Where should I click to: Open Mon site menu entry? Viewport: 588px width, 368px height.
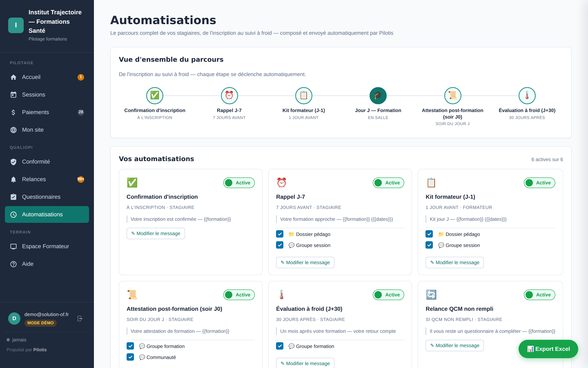(x=47, y=130)
